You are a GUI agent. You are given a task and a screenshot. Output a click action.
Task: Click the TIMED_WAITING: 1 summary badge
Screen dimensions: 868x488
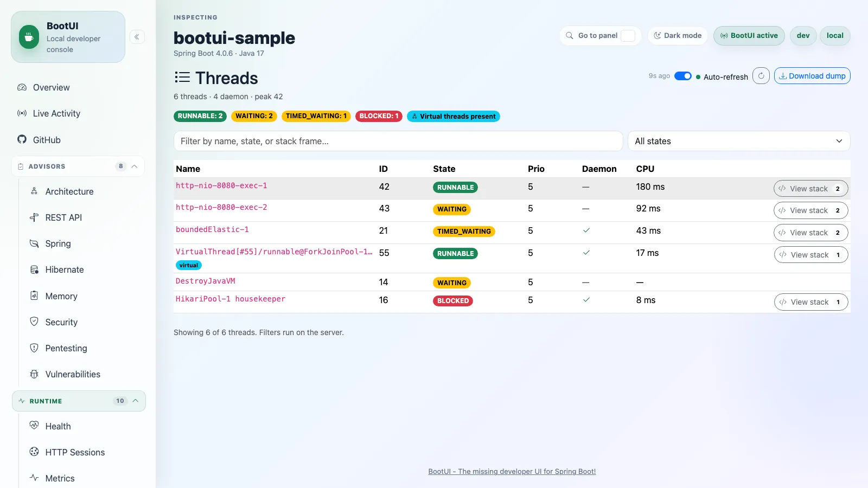[x=316, y=116]
